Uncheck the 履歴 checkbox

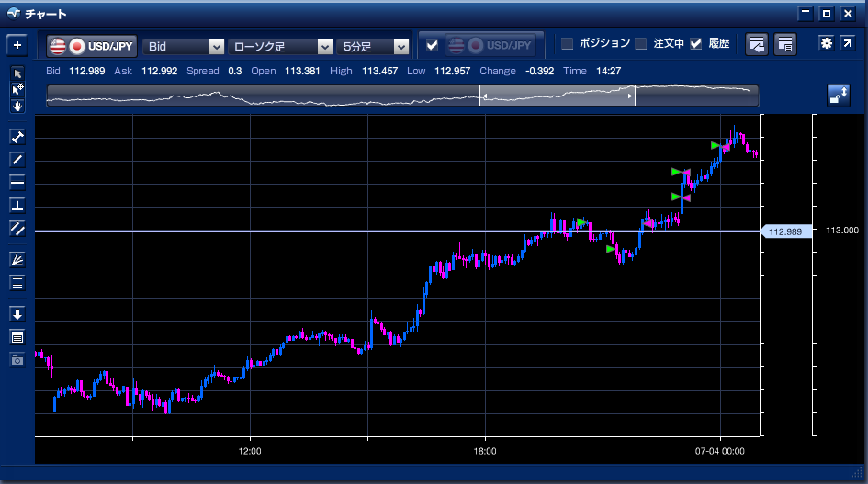pyautogui.click(x=696, y=44)
